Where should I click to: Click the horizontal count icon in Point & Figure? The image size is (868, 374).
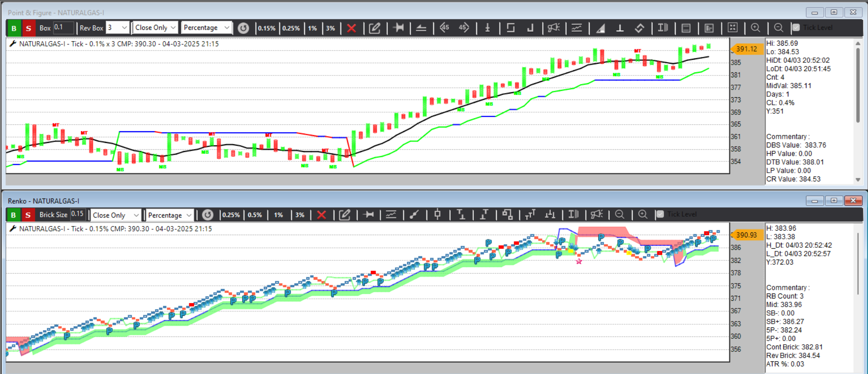[399, 28]
